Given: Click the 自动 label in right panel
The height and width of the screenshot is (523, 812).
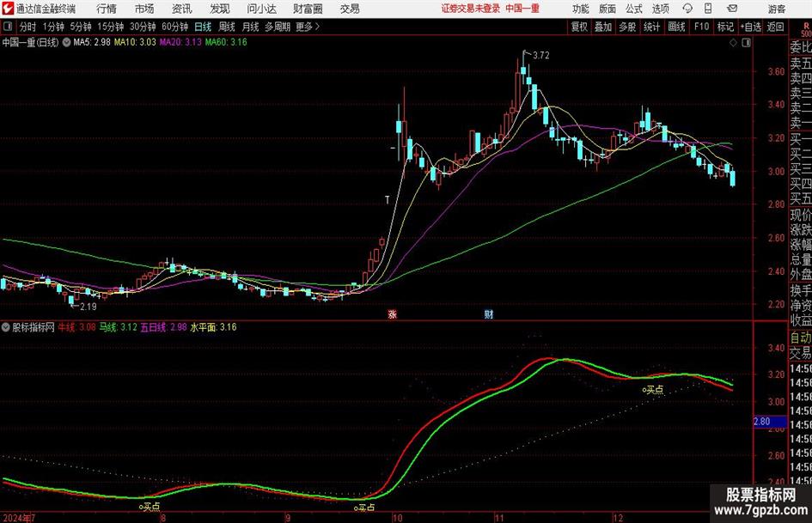Looking at the screenshot, I should coord(801,338).
